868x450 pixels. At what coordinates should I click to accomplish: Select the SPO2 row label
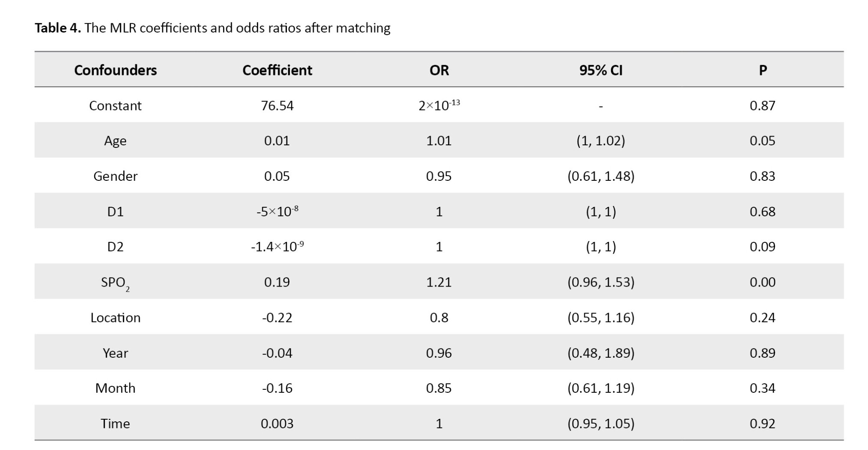115,283
